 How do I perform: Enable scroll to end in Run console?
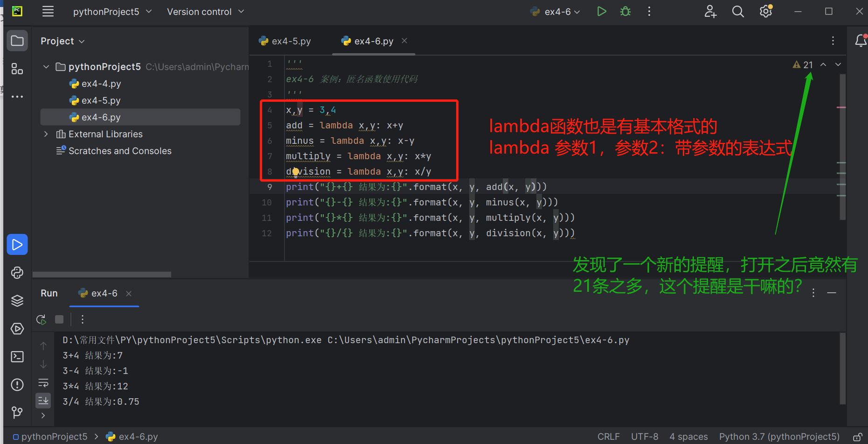coord(43,400)
